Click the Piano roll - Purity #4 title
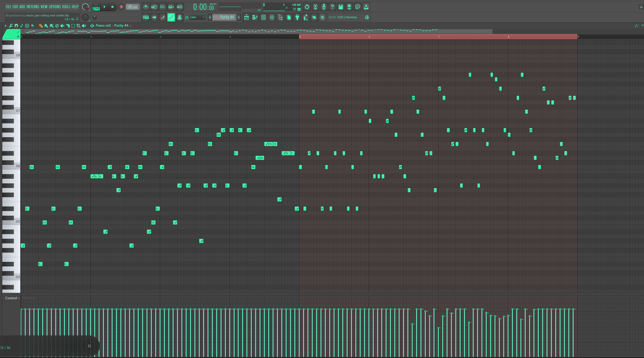Image resolution: width=644 pixels, height=358 pixels. click(x=112, y=26)
